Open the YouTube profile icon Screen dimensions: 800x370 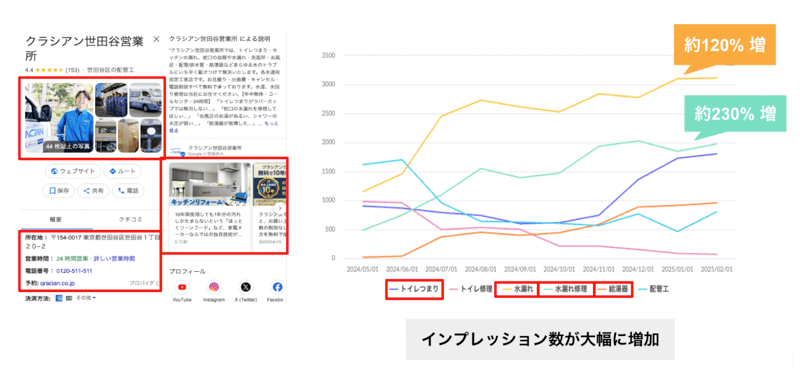(182, 287)
